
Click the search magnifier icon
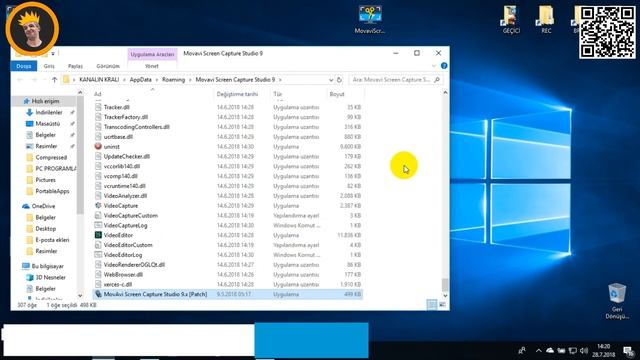437,80
